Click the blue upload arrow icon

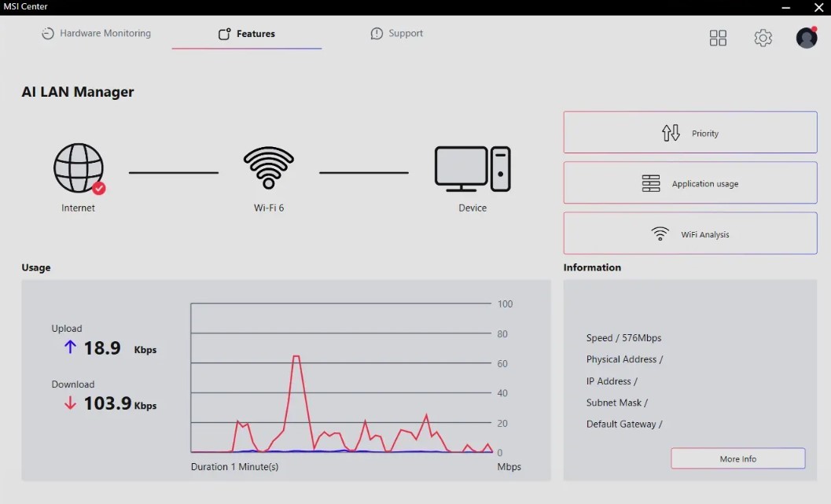click(70, 347)
